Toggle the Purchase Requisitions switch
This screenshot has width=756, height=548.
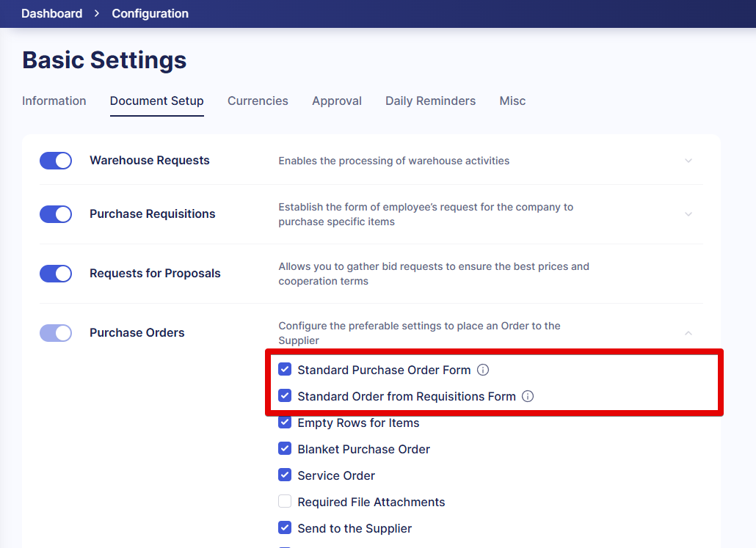pyautogui.click(x=56, y=214)
